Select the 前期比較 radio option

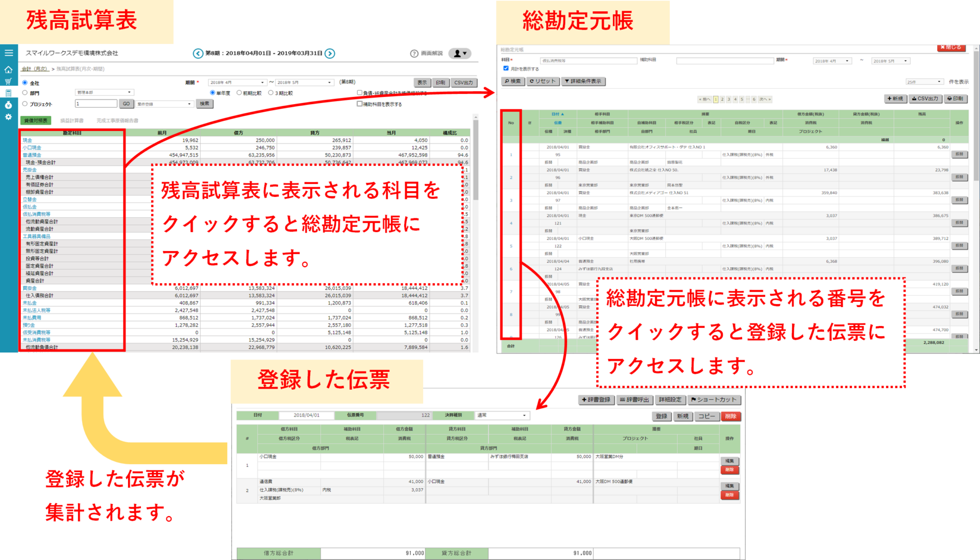tap(239, 93)
